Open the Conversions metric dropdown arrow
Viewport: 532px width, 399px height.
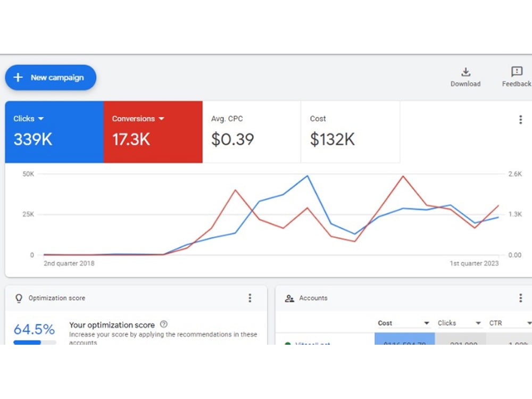162,119
